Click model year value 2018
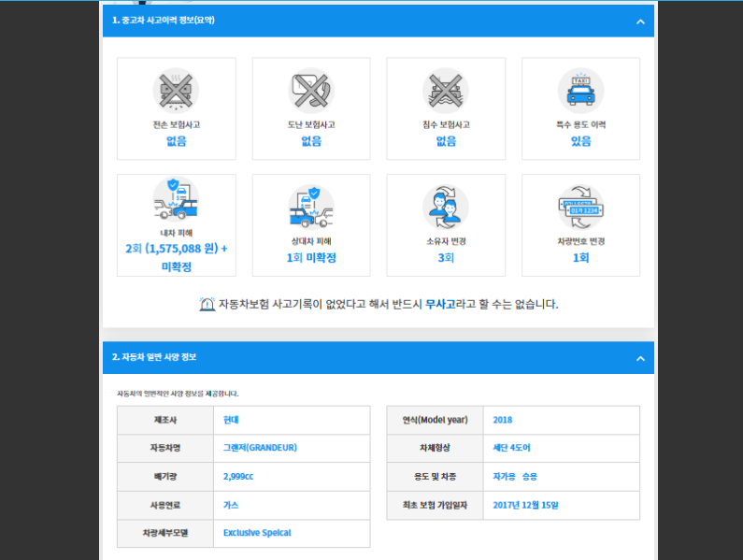 point(502,420)
